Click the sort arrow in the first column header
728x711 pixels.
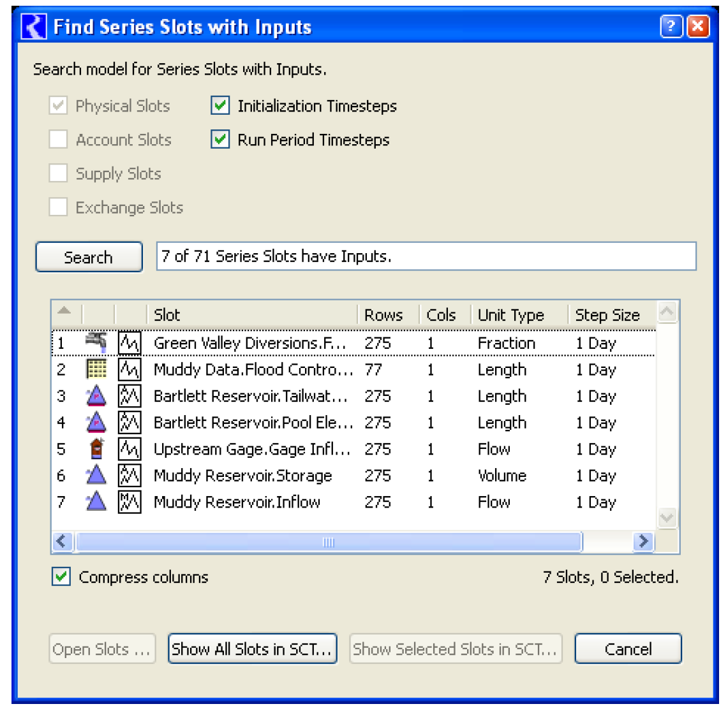click(64, 312)
